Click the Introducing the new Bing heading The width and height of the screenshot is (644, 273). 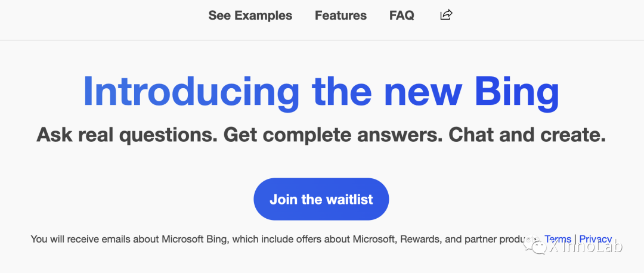[321, 93]
